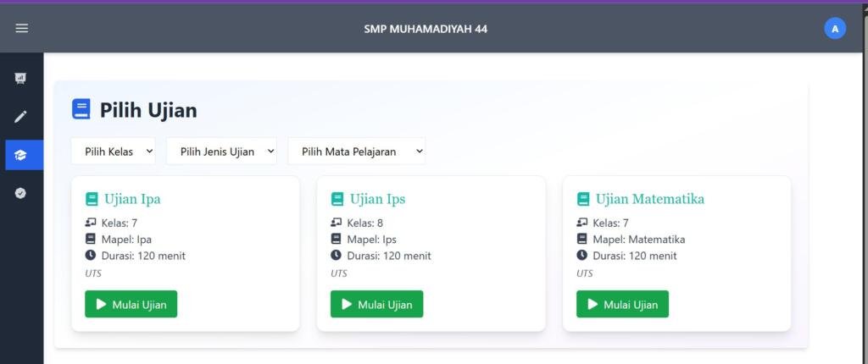868x364 pixels.
Task: Click the clock icon on Ujian Ips card
Action: (x=336, y=256)
